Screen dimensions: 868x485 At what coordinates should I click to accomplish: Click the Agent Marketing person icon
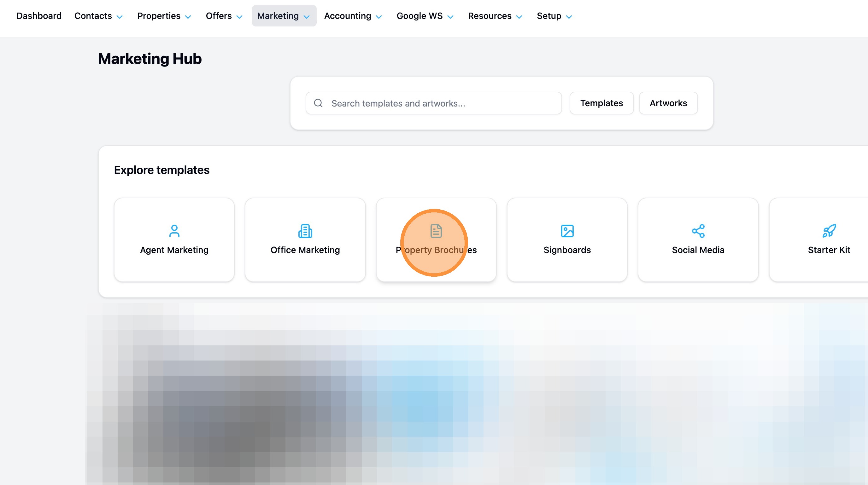pos(174,231)
